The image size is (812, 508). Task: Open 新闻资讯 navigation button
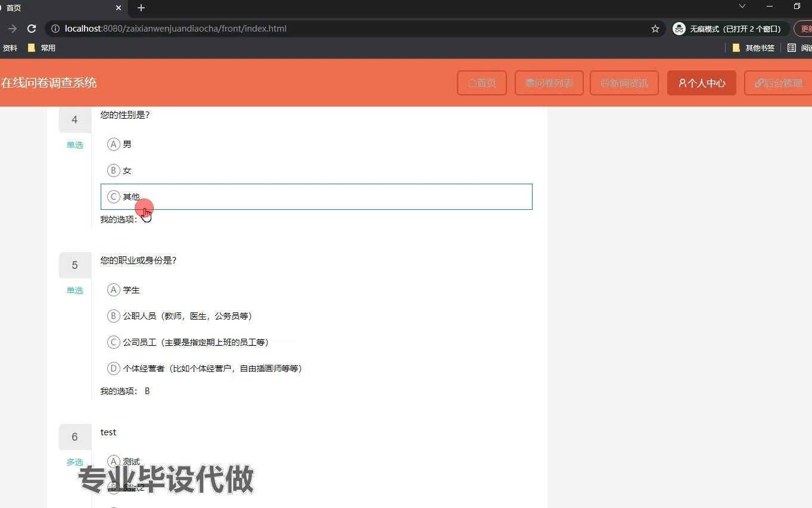[624, 83]
